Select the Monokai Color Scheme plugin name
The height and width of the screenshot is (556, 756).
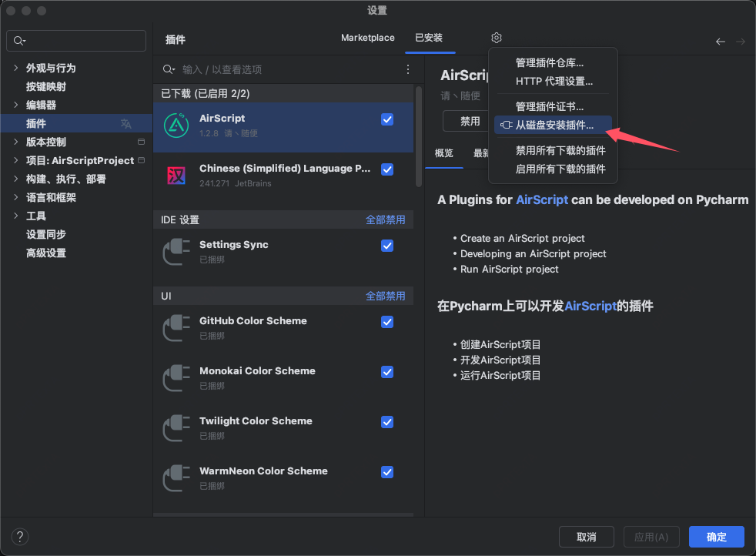(257, 371)
